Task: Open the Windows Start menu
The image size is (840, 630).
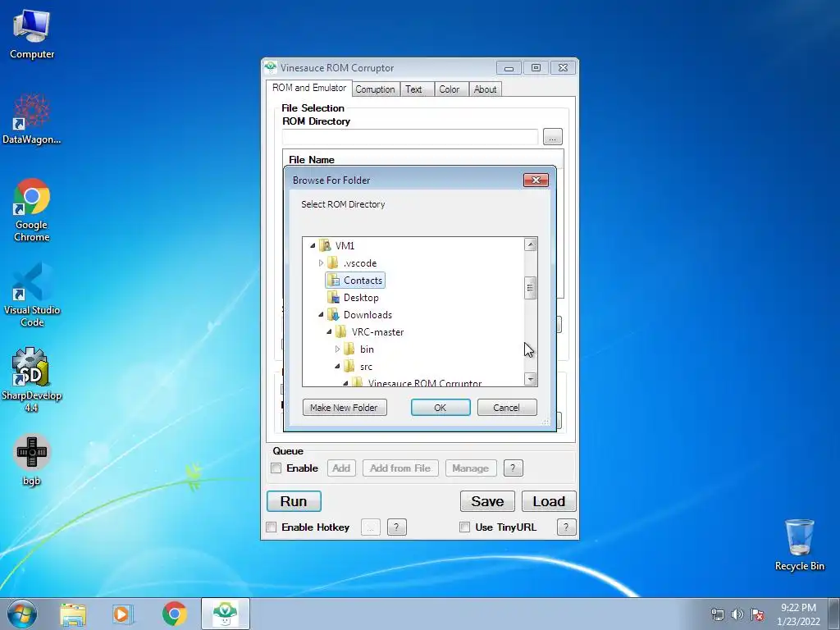Action: coord(22,614)
